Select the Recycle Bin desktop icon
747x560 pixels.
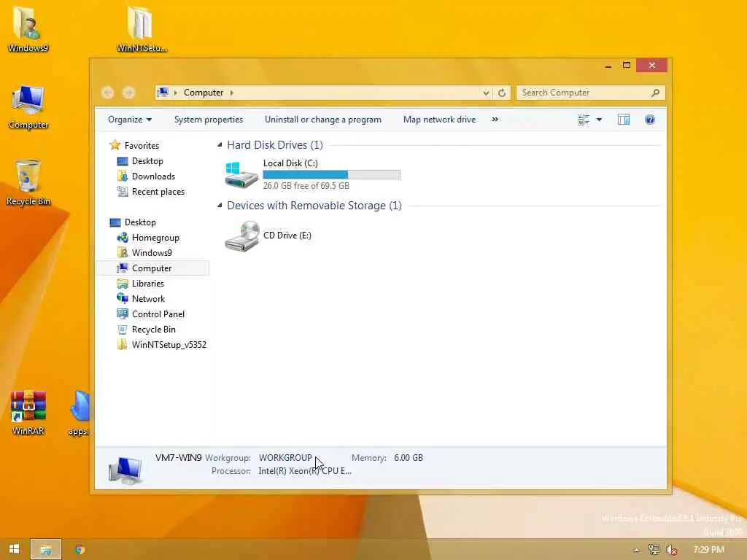[x=28, y=183]
